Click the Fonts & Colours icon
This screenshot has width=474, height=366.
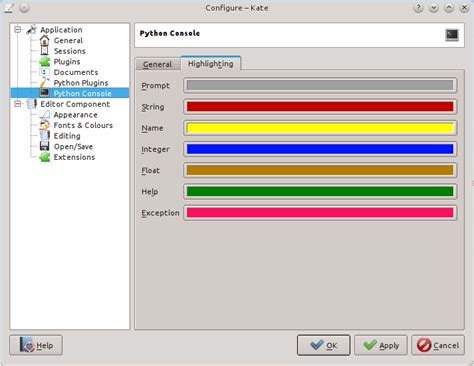(44, 125)
